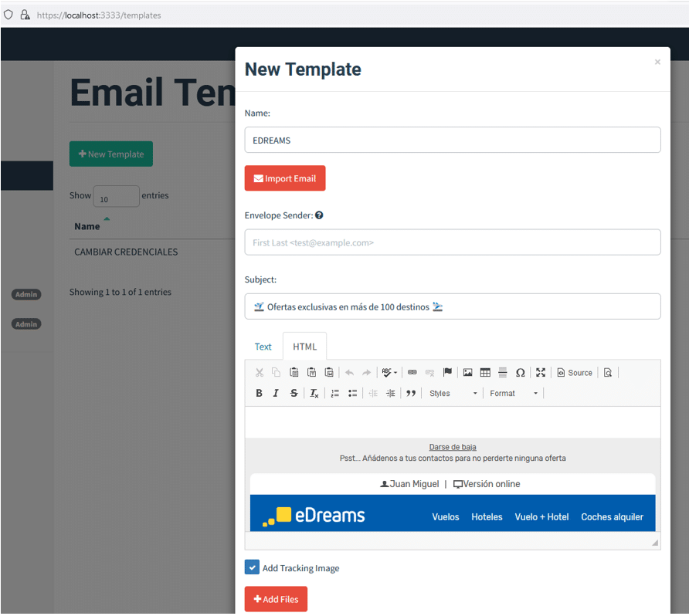Insert a special character (Omega icon)
Viewport: 689px width, 616px height.
tap(521, 373)
